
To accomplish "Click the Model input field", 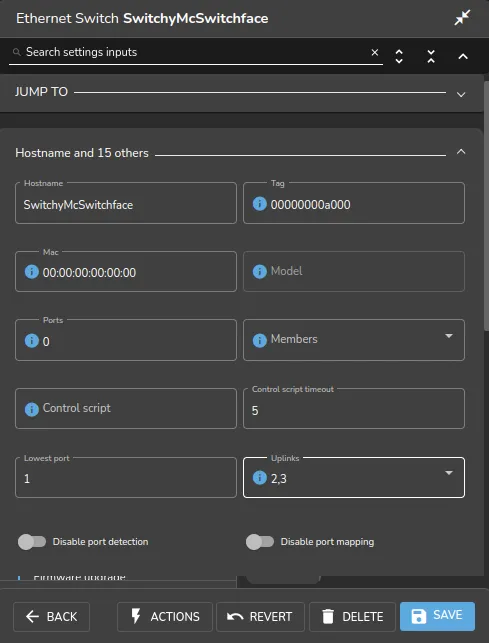I will [x=354, y=271].
